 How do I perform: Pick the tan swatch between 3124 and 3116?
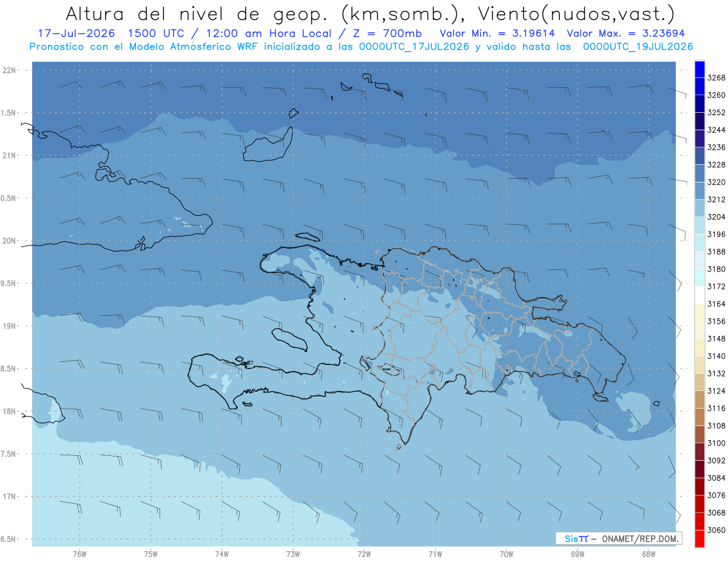pos(699,400)
